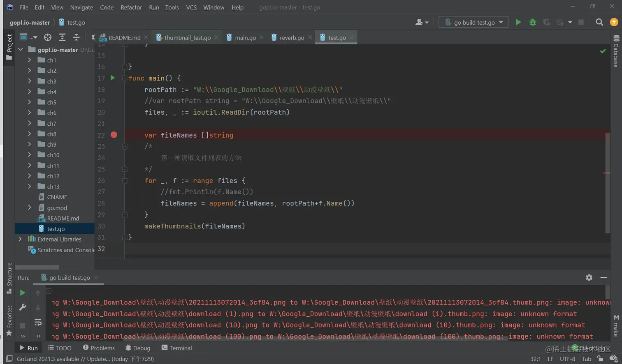
Task: Collapse the gopl.io-master root folder
Action: (x=20, y=50)
